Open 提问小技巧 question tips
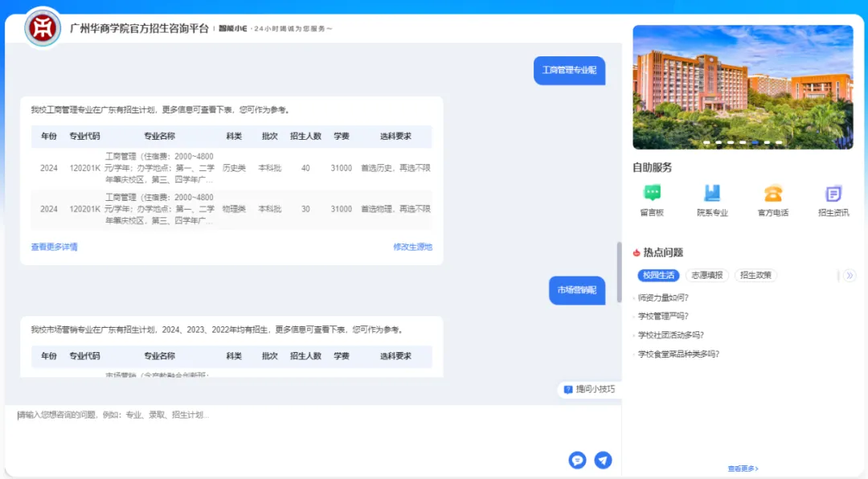868x479 pixels. point(589,389)
